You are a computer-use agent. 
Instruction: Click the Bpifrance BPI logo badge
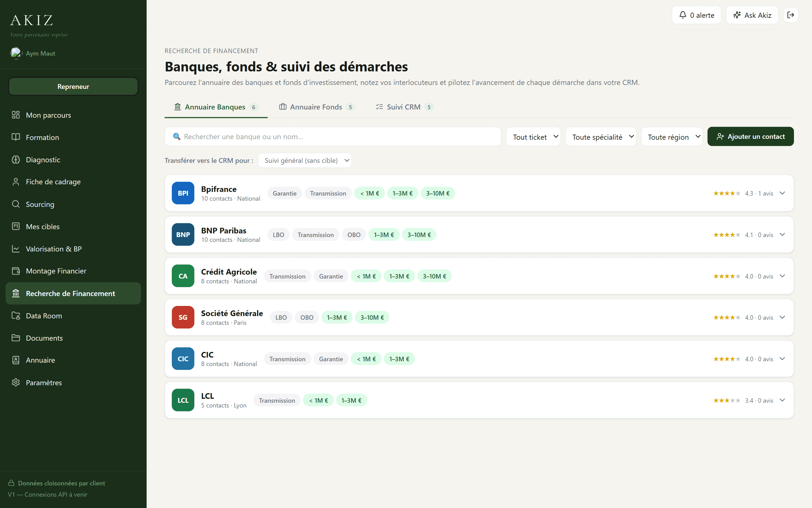pos(183,193)
